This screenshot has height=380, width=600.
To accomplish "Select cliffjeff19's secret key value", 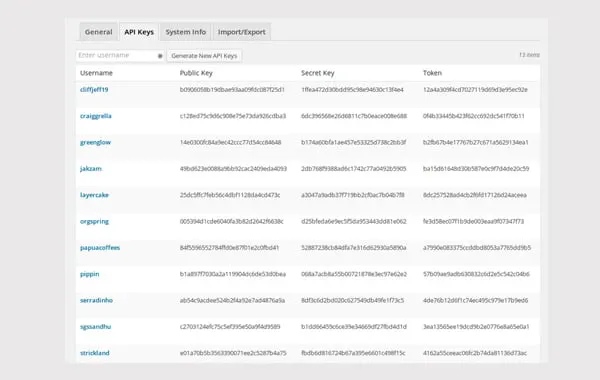I will (x=352, y=90).
